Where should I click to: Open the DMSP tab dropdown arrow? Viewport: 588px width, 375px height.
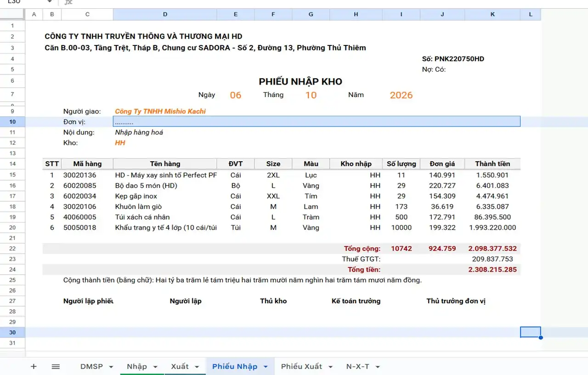point(111,367)
